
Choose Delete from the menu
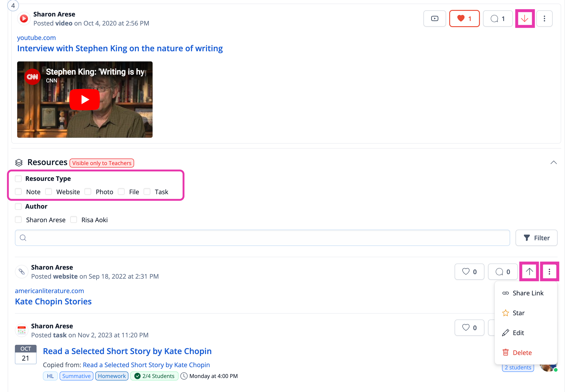click(526, 353)
